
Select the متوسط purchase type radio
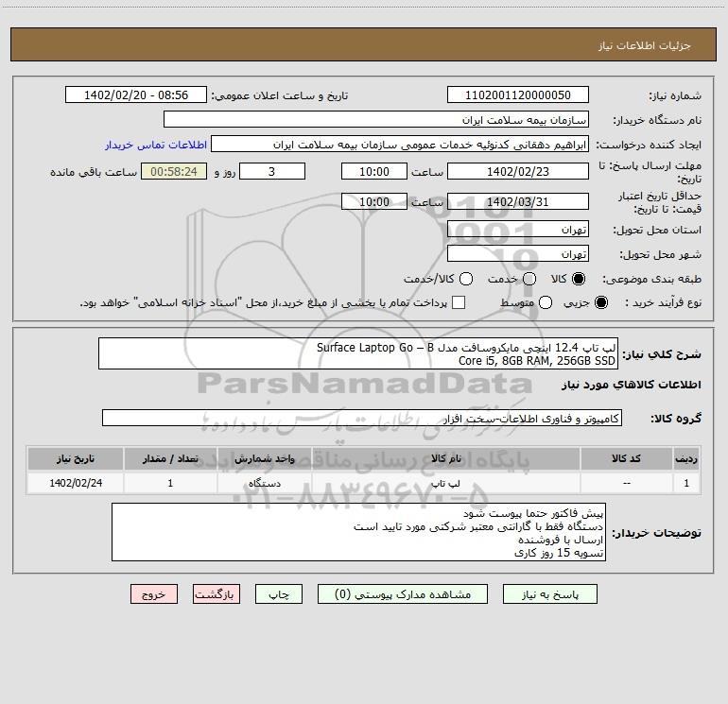(546, 302)
